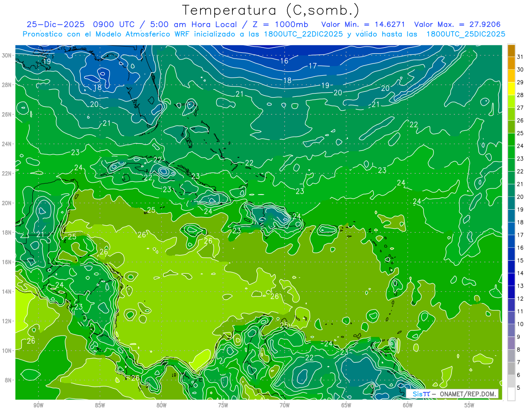Screen dimensions: 532x411
Task: Click the "16" contour label on the map
Action: tap(284, 61)
